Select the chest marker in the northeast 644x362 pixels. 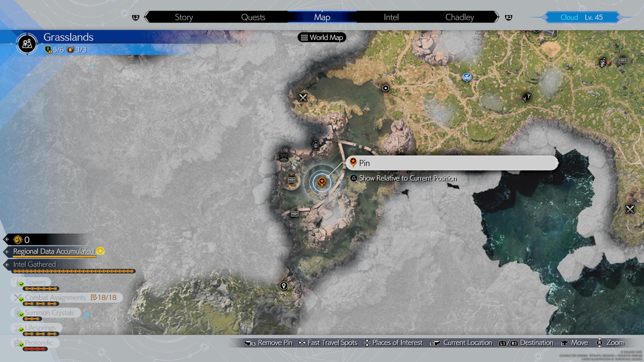pyautogui.click(x=622, y=61)
